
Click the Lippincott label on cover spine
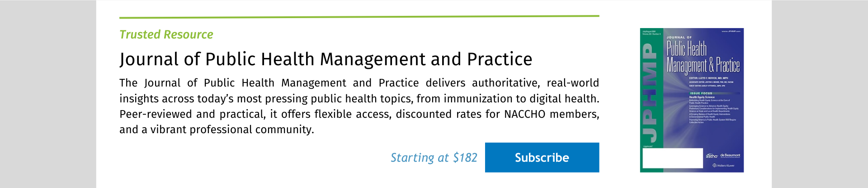pyautogui.click(x=647, y=146)
